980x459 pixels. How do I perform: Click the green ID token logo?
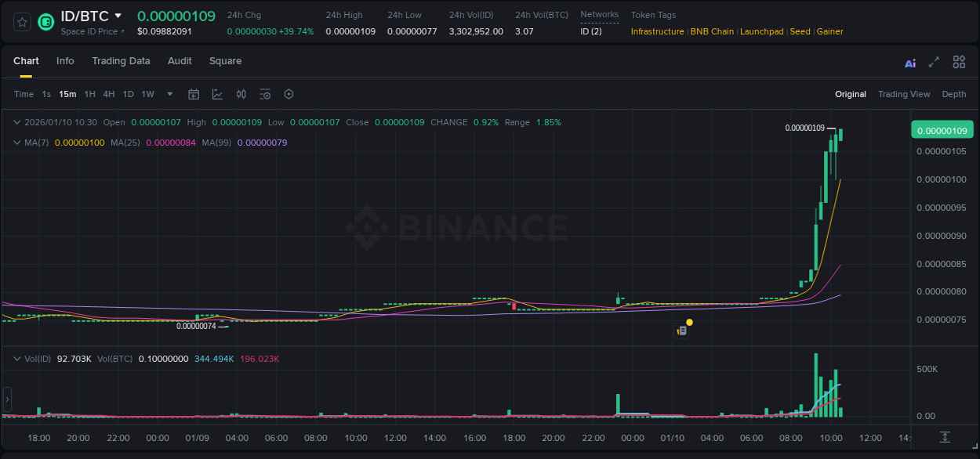point(45,22)
